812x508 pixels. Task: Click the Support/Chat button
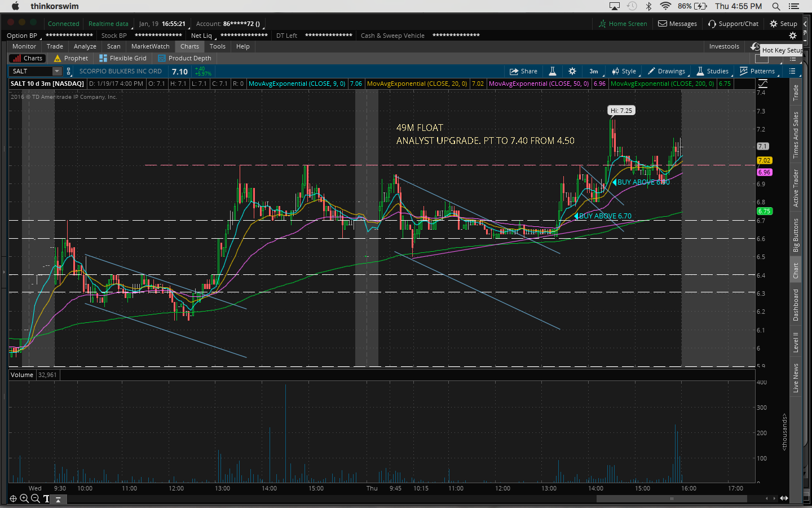(x=733, y=24)
